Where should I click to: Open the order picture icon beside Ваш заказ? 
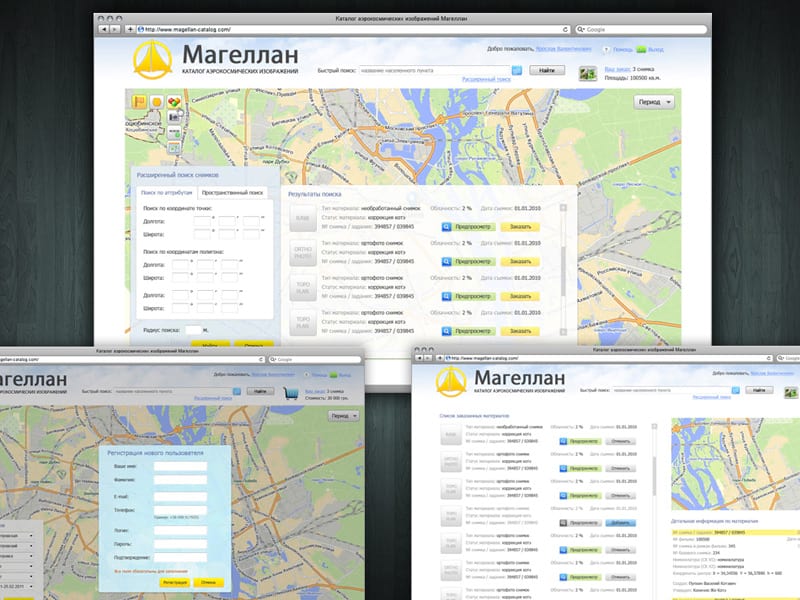click(x=588, y=73)
